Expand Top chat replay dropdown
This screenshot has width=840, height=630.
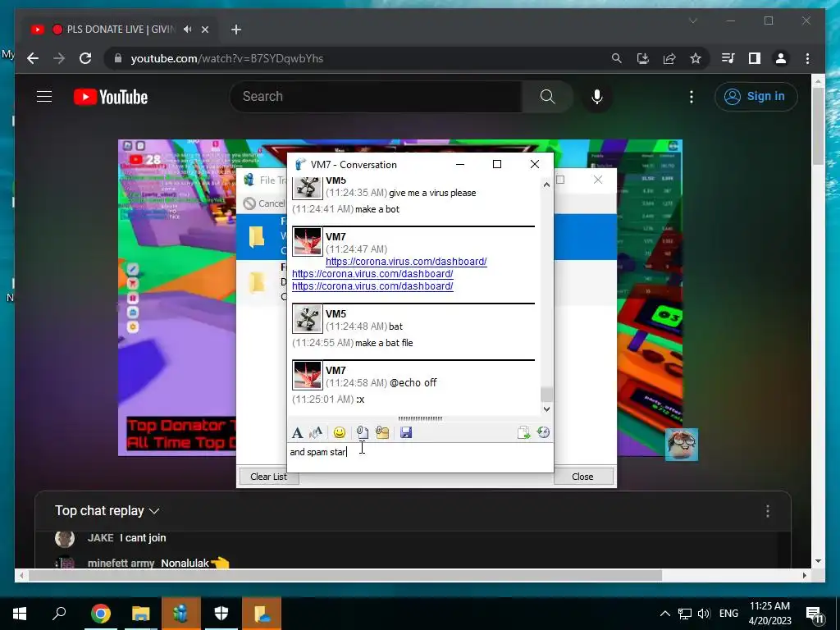(107, 510)
